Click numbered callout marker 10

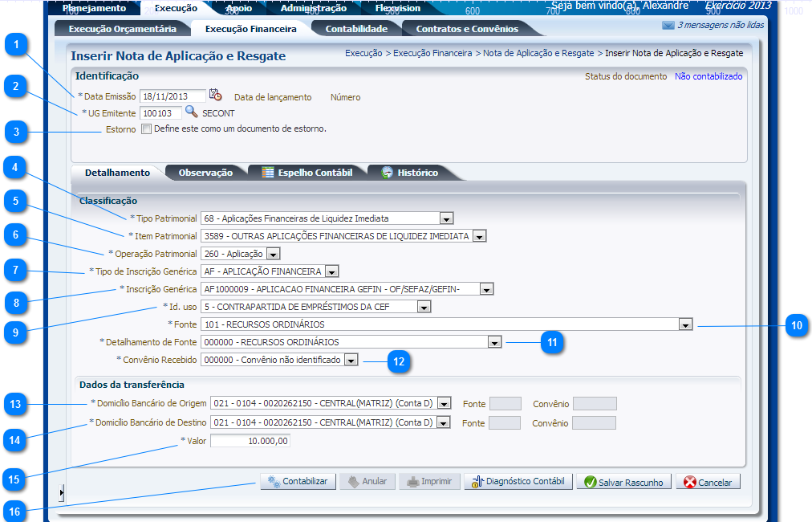coord(795,325)
